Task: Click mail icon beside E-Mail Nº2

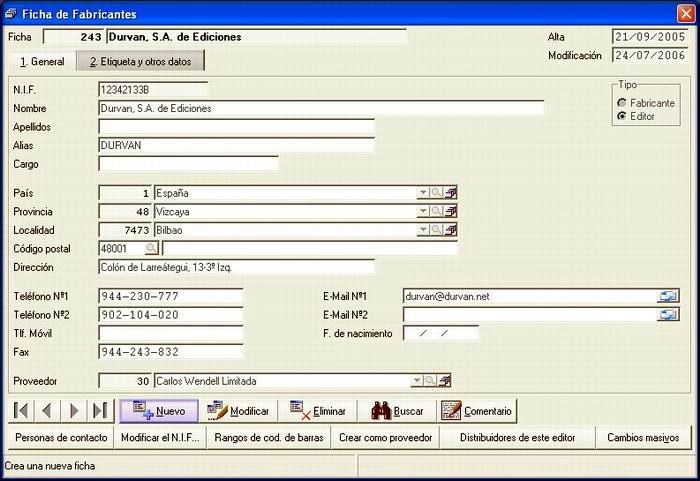Action: [x=668, y=315]
